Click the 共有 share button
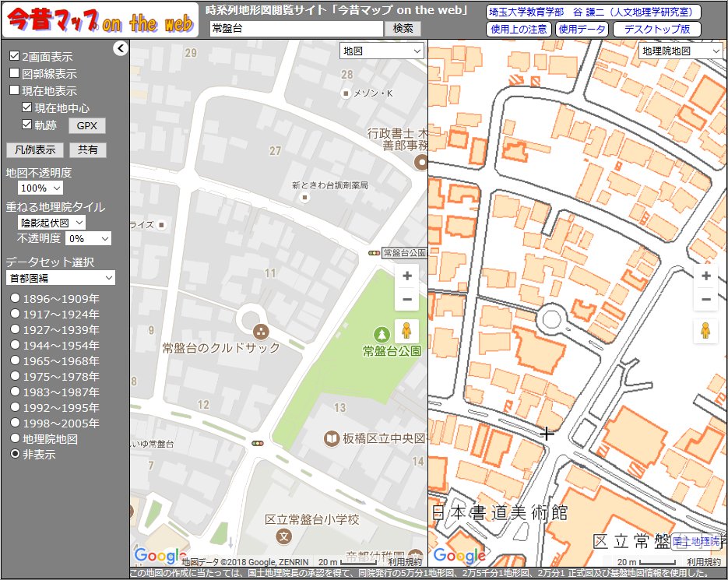 pos(88,150)
